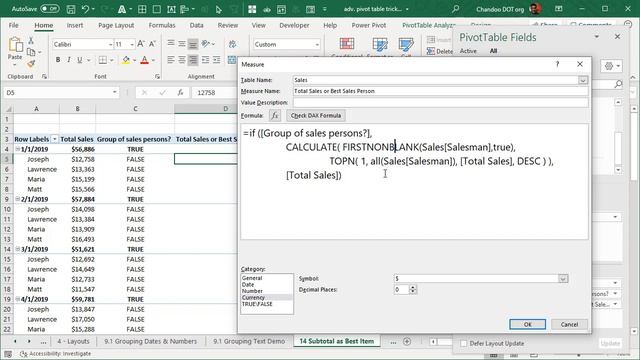The height and width of the screenshot is (360, 640).
Task: Open the 9.1 Grouping Dates & Numbers sheet
Action: point(150,342)
